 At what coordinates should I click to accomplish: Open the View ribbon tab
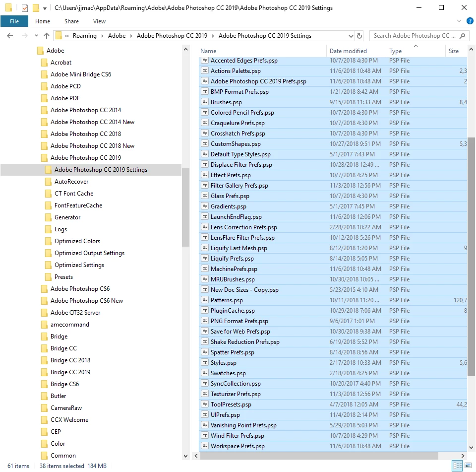tap(99, 21)
